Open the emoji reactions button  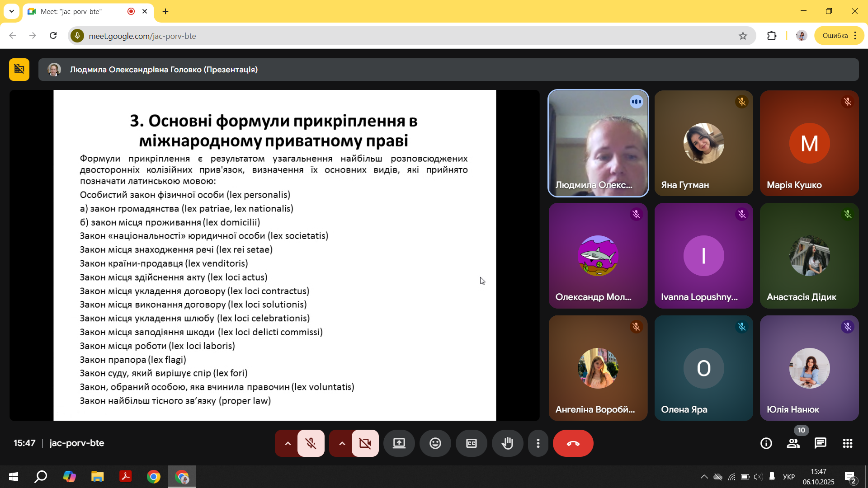click(x=435, y=443)
